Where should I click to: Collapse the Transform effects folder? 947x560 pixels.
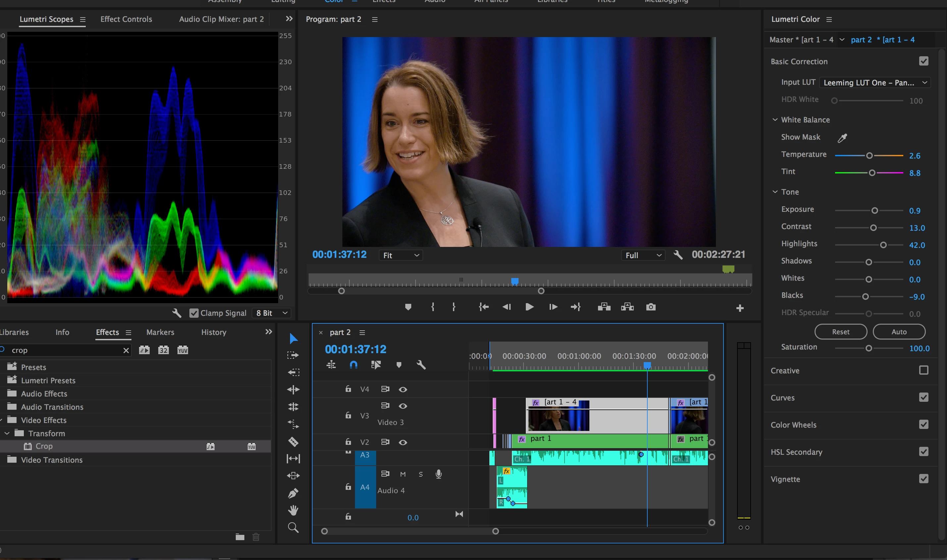tap(7, 433)
